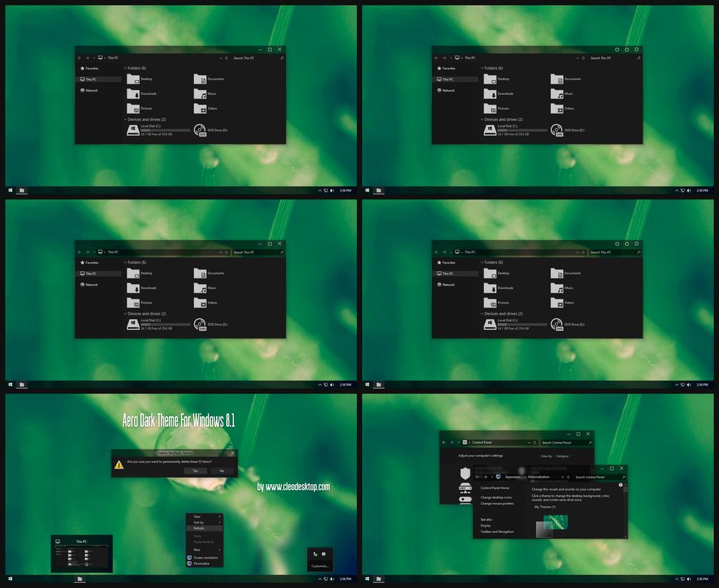
Task: Click the colorful Personalization address bar icon
Action: (x=499, y=477)
